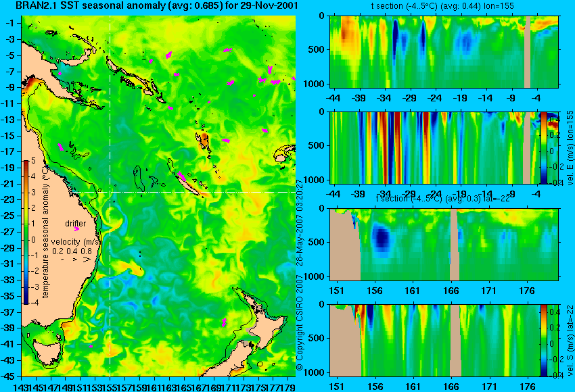Click the dark blue cold eddy in lat=-22 temperature section
The image size is (575, 392).
point(382,237)
